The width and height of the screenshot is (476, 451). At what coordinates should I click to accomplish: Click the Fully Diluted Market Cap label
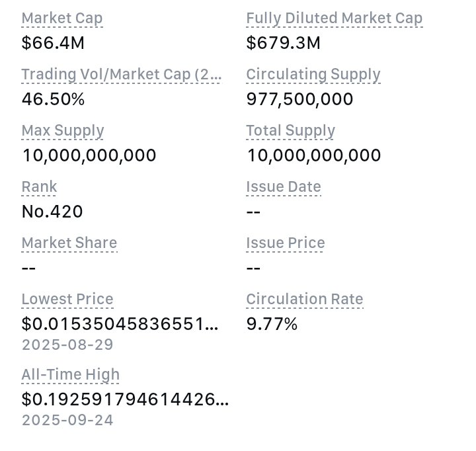(334, 19)
